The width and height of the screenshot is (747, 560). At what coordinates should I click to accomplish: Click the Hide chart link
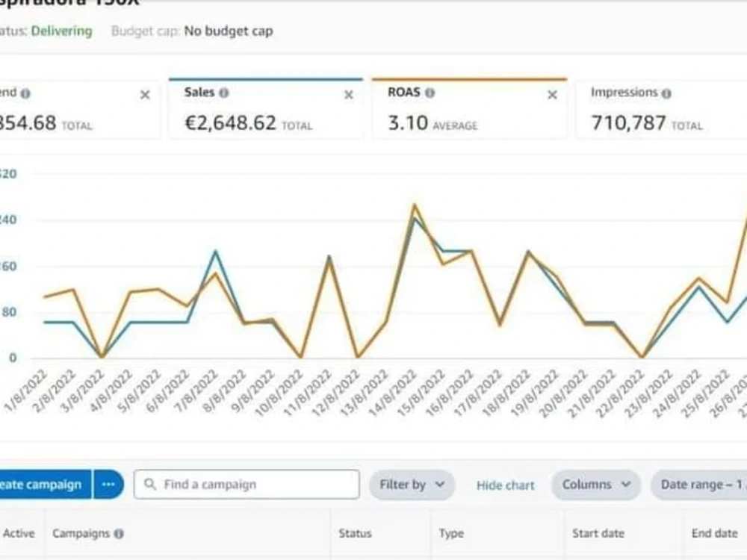tap(506, 485)
